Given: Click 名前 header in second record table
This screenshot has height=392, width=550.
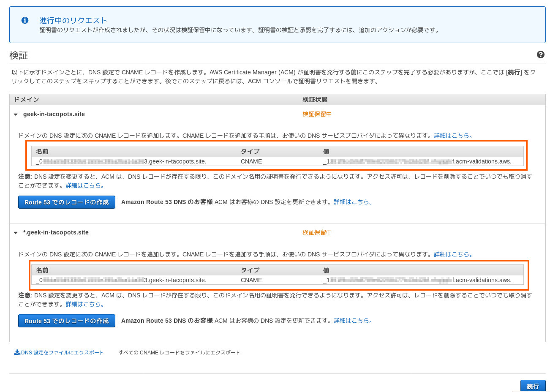Looking at the screenshot, I should (x=42, y=270).
